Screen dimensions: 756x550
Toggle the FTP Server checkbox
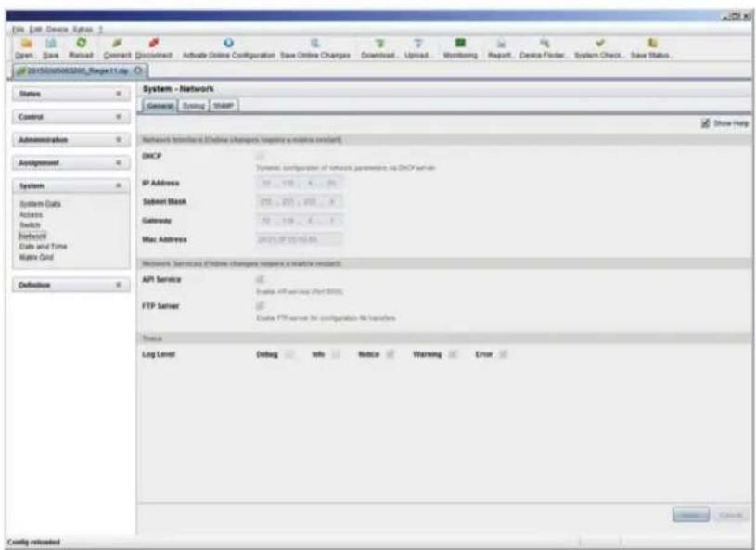[260, 306]
